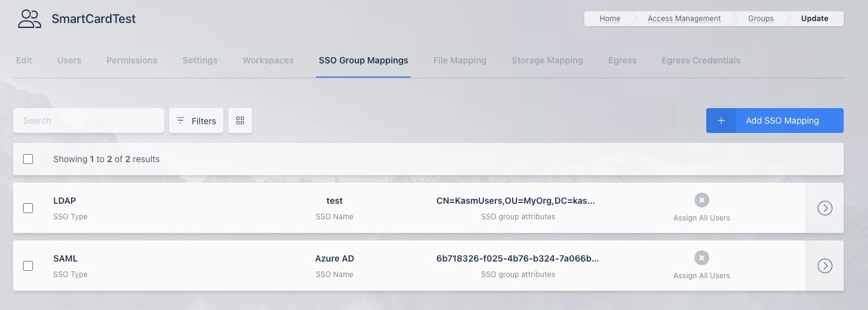Screen dimensions: 868x310
Task: Focus the Search input field
Action: (88, 121)
